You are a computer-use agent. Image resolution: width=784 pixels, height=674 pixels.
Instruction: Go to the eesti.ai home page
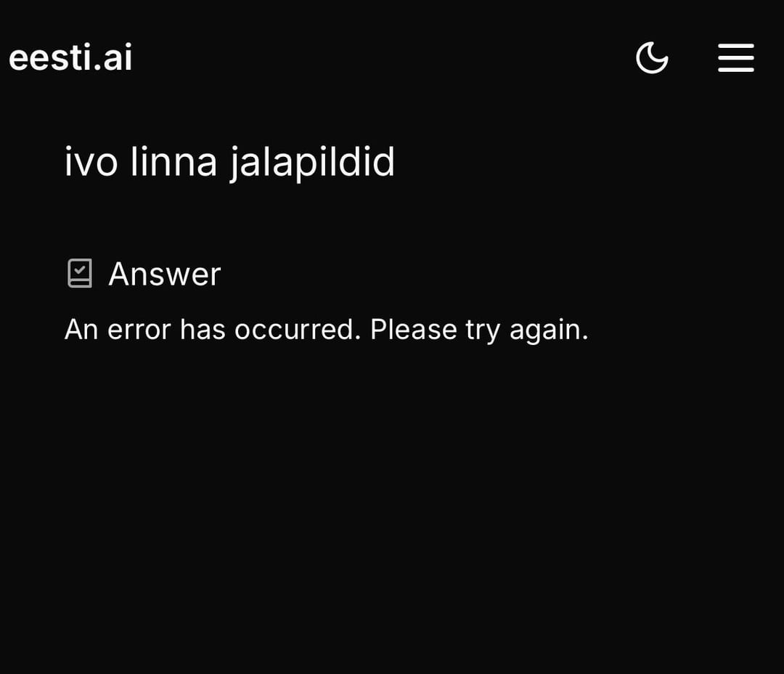pyautogui.click(x=70, y=58)
